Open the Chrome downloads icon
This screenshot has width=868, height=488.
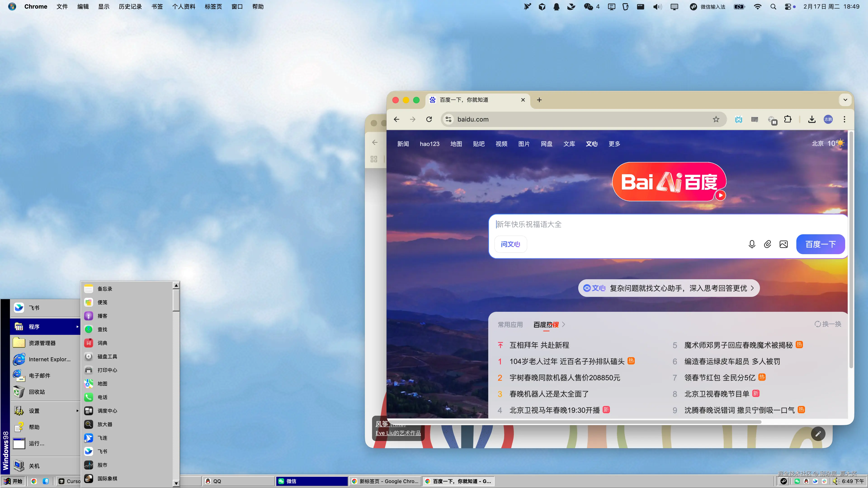pos(812,119)
